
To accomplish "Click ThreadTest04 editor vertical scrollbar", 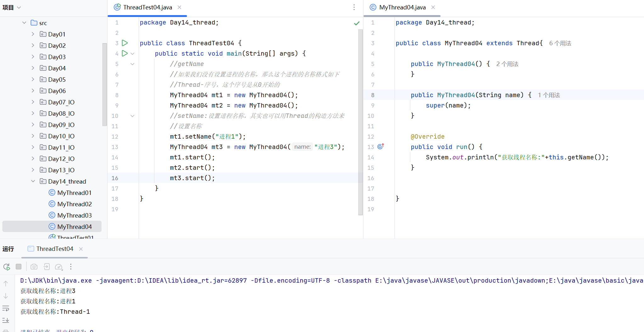I will [x=360, y=122].
